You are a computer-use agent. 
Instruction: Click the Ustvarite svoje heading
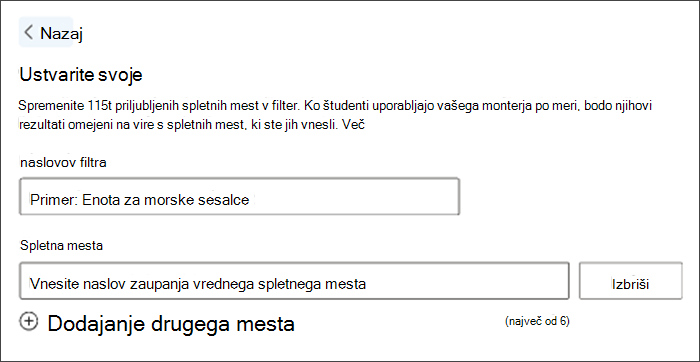click(80, 75)
